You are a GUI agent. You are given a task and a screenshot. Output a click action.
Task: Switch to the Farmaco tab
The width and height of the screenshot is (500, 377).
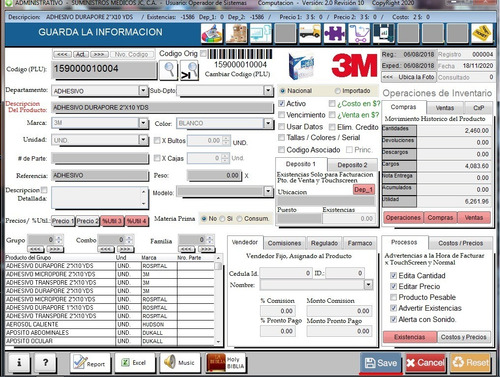pyautogui.click(x=360, y=243)
